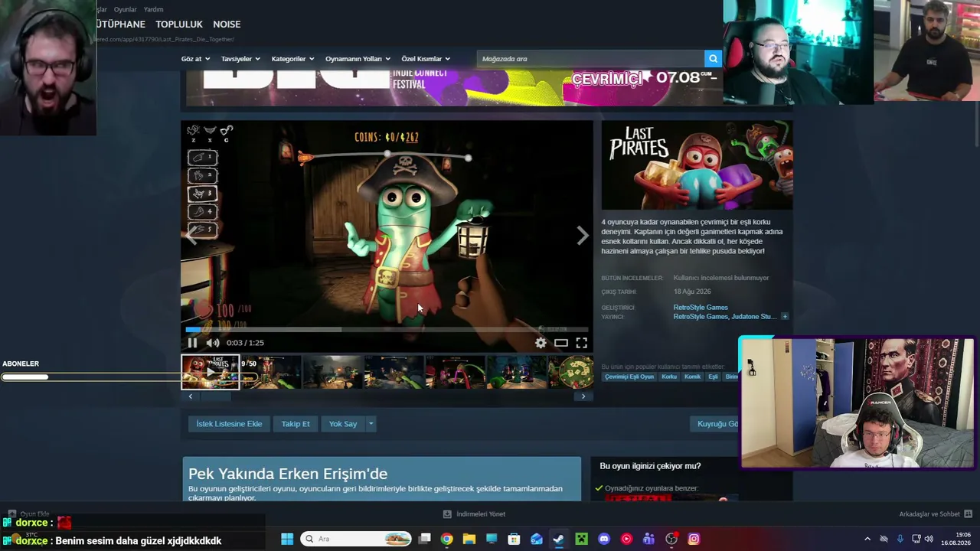Viewport: 980px width, 551px height.
Task: Open the fourth thumbnail in the media strip
Action: pyautogui.click(x=394, y=372)
